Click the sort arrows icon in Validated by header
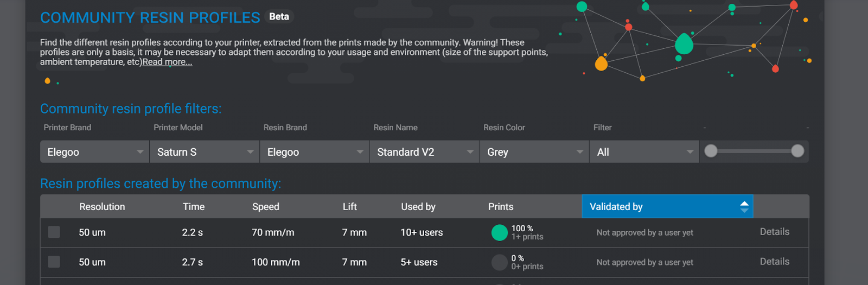This screenshot has height=285, width=868. 744,207
